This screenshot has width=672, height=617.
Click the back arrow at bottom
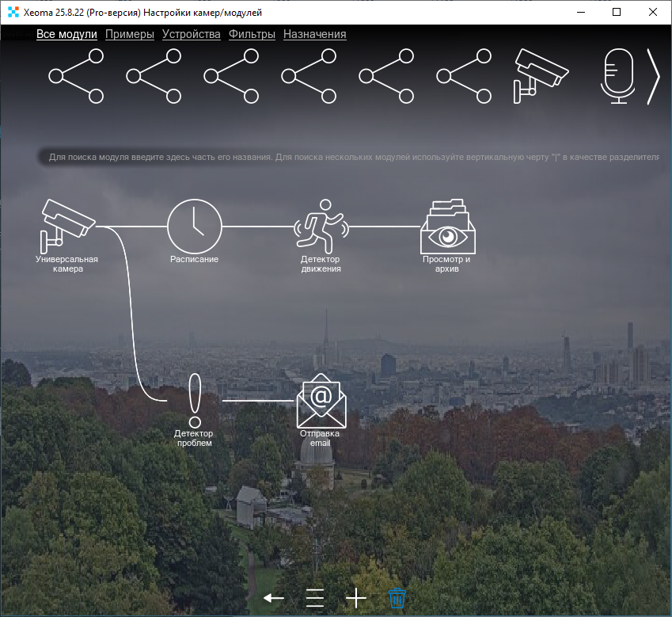[273, 598]
